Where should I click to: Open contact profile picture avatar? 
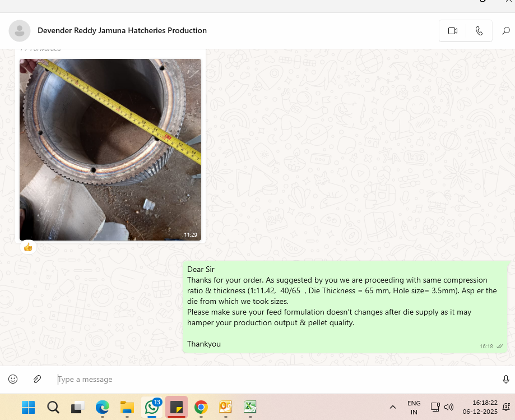point(20,31)
